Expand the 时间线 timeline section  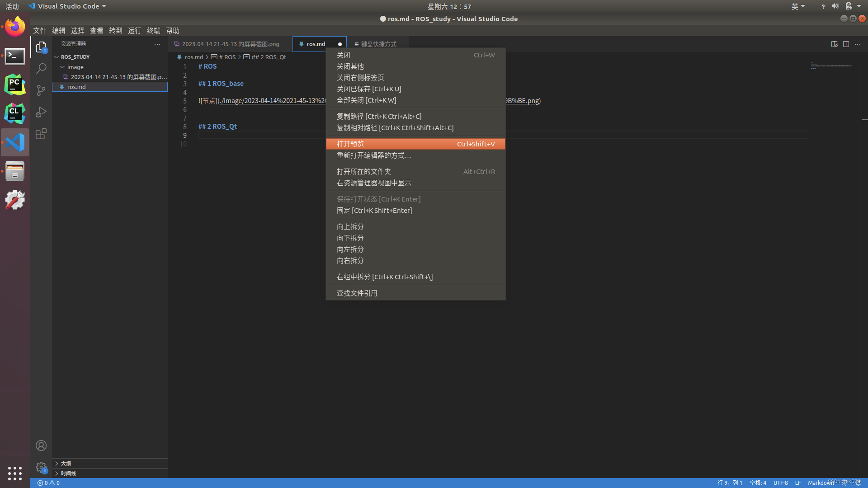click(68, 473)
